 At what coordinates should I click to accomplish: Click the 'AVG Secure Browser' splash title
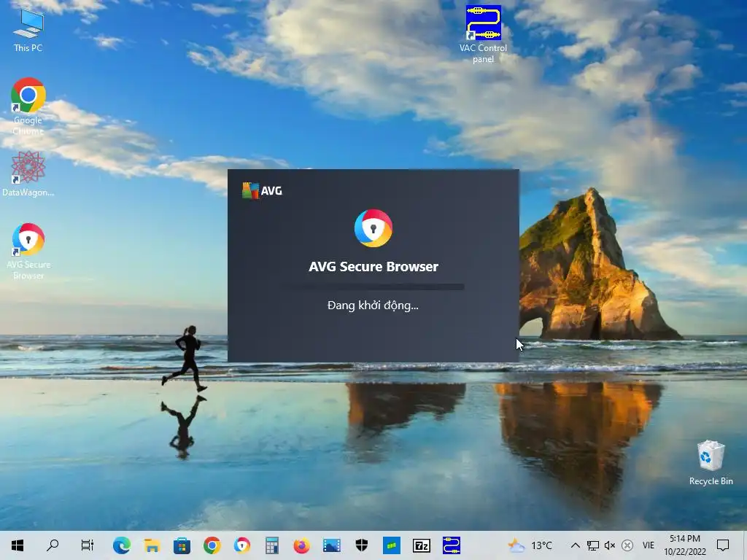(x=373, y=267)
